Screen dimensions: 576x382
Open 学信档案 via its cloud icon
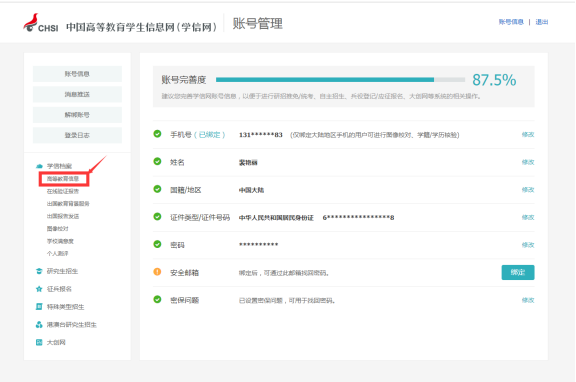point(39,166)
